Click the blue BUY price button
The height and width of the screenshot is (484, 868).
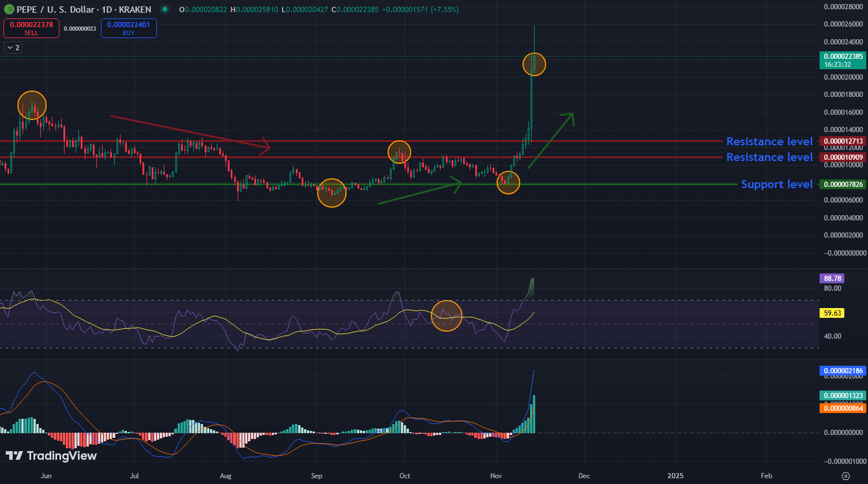[129, 28]
